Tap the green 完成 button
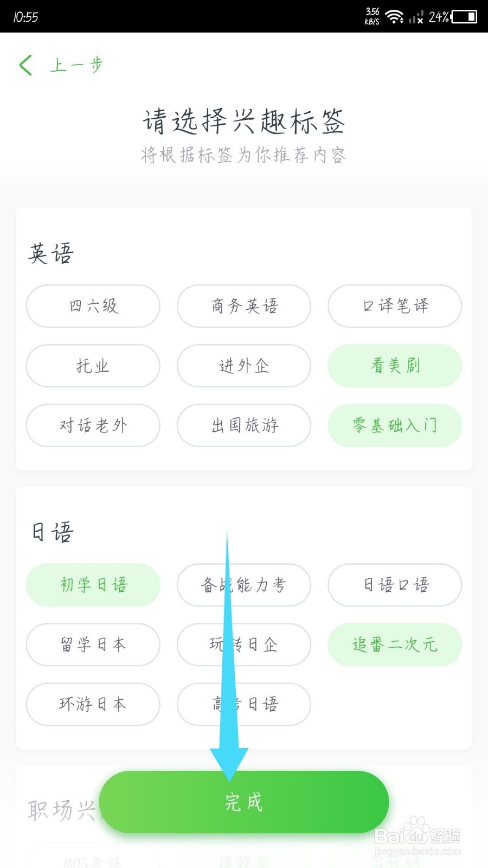The image size is (488, 868). (x=244, y=802)
